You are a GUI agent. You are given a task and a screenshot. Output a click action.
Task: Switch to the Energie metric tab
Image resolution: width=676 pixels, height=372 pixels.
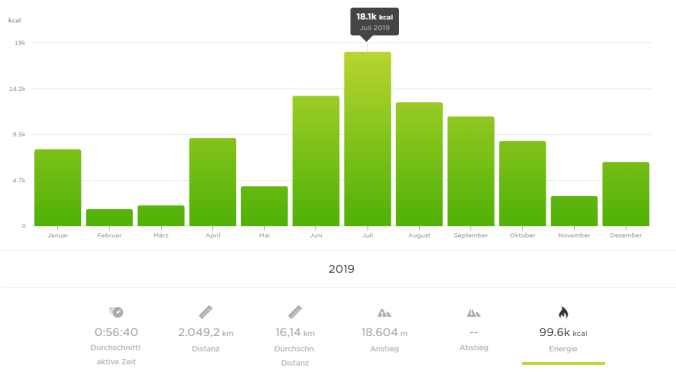point(563,334)
